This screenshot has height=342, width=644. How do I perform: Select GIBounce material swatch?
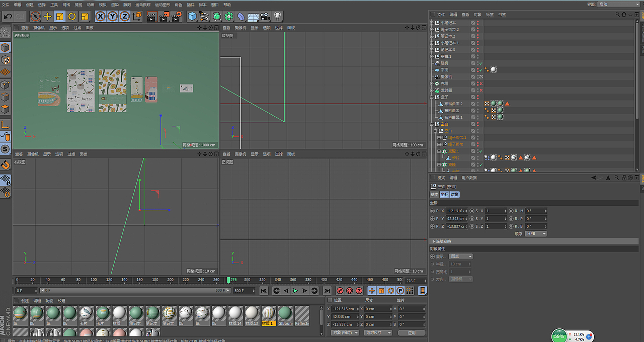pos(285,316)
